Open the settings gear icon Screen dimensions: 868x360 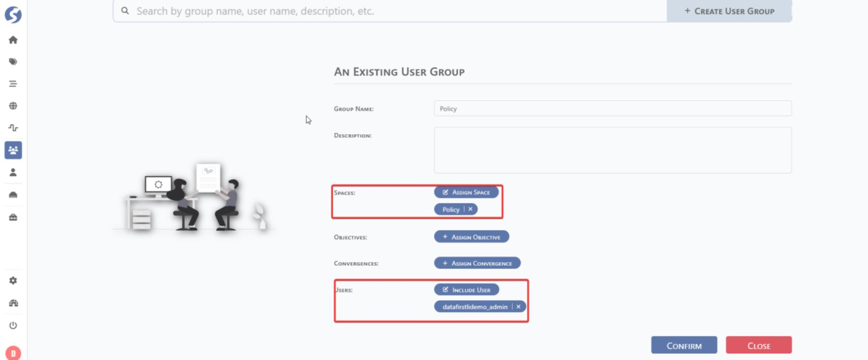coord(13,280)
